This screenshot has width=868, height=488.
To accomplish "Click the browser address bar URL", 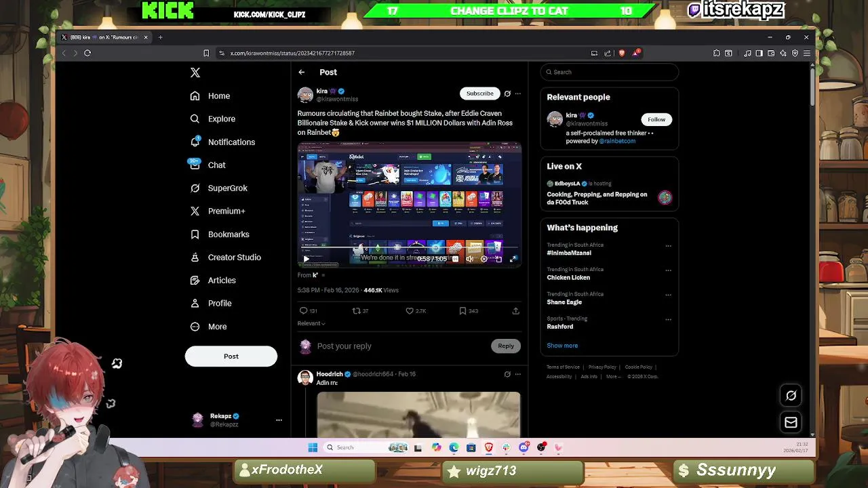I will (292, 53).
